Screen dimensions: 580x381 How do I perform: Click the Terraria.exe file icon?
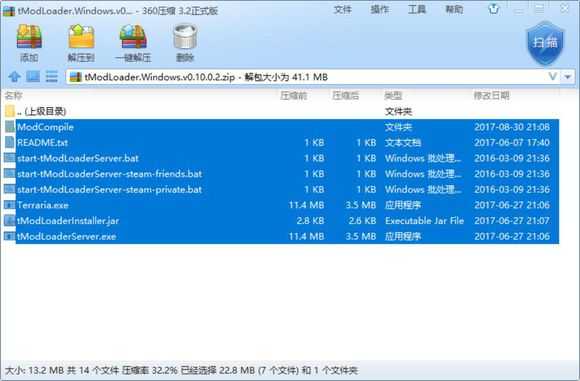(x=10, y=205)
